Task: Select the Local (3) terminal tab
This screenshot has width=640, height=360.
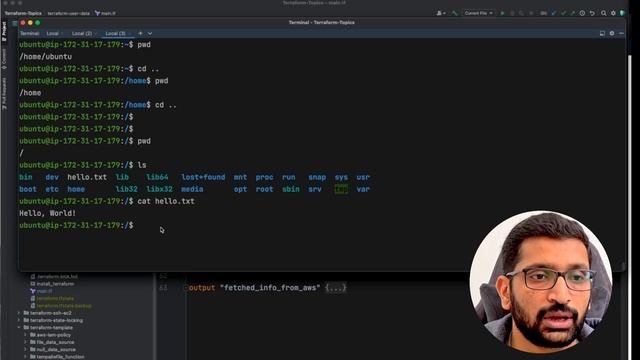Action: (116, 33)
